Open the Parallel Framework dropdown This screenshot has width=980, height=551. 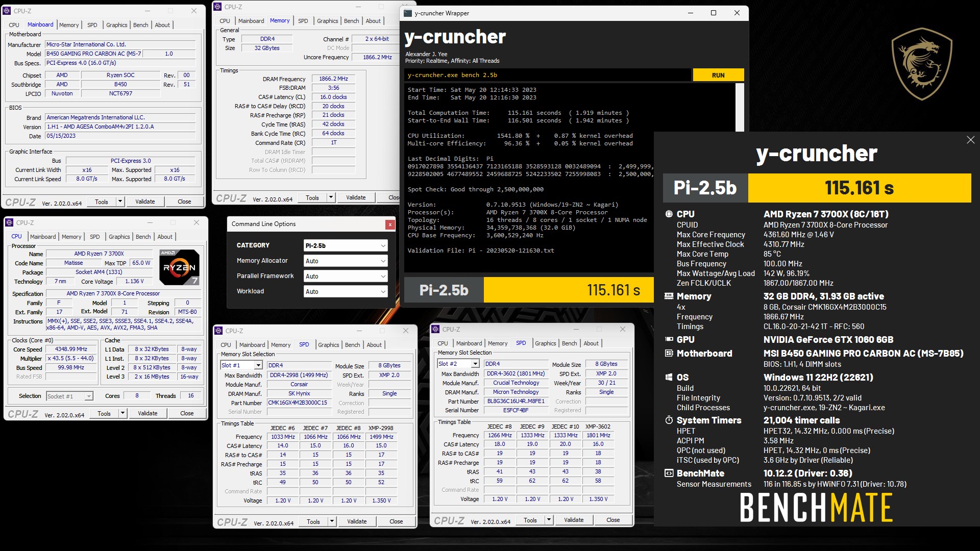[346, 276]
